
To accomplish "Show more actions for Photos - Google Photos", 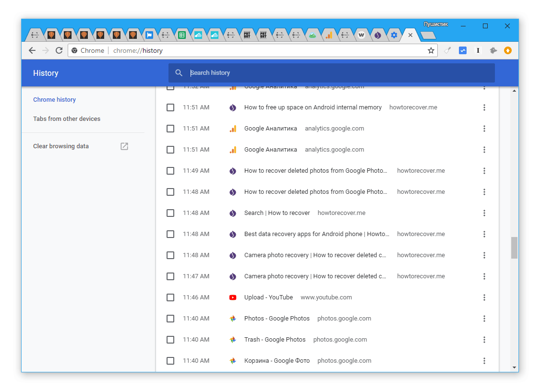I will [x=484, y=319].
